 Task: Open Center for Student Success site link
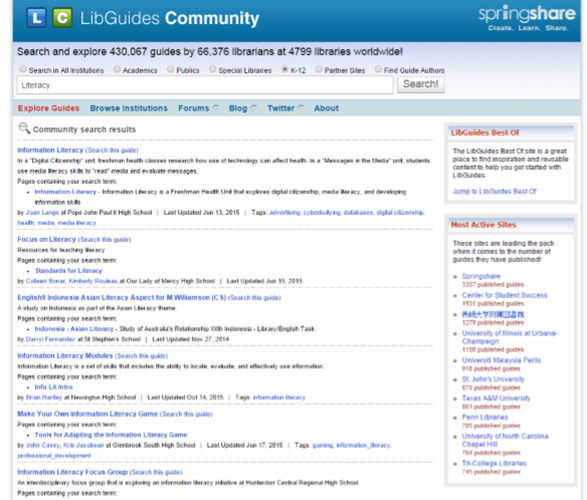[x=504, y=295]
